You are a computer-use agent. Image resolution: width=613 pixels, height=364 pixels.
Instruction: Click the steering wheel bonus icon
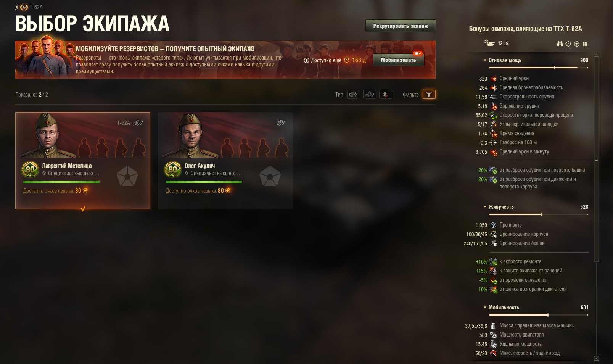(577, 44)
